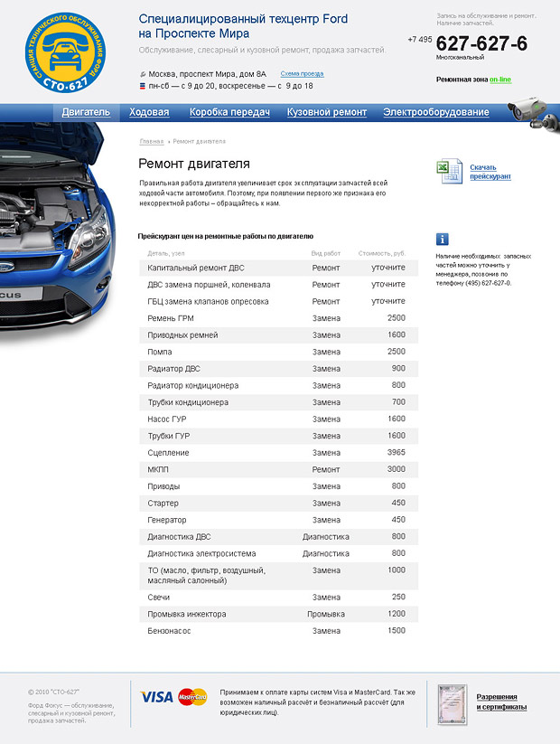
Task: Select Трубки кондиционера row
Action: coord(279,402)
